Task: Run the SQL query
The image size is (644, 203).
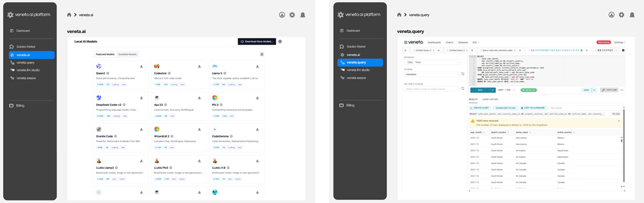Action: pyautogui.click(x=480, y=90)
